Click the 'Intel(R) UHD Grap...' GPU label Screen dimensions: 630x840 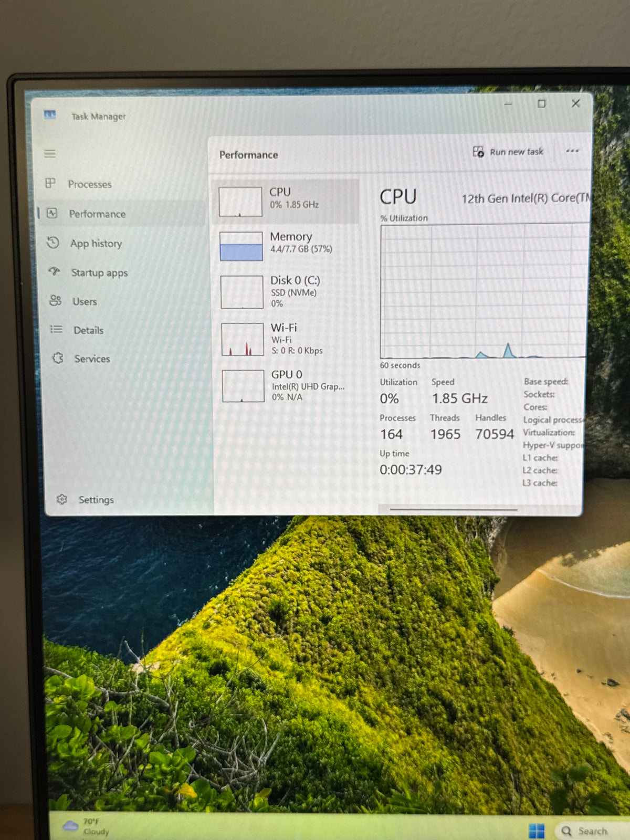point(308,386)
